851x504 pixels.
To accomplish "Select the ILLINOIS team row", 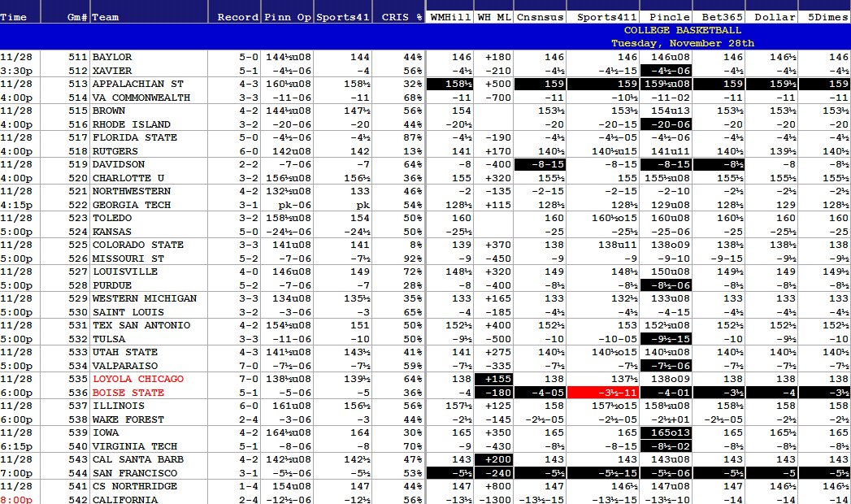I will [x=426, y=406].
